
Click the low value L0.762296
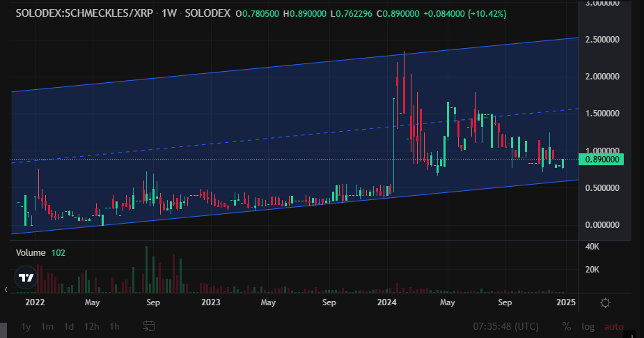(351, 13)
